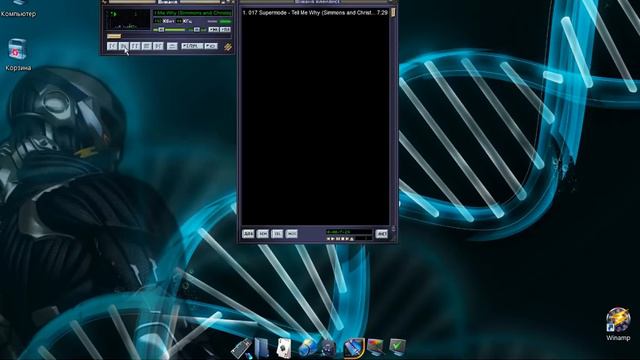Image resolution: width=640 pixels, height=360 pixels.
Task: Click the playlist time readout display
Action: point(349,232)
